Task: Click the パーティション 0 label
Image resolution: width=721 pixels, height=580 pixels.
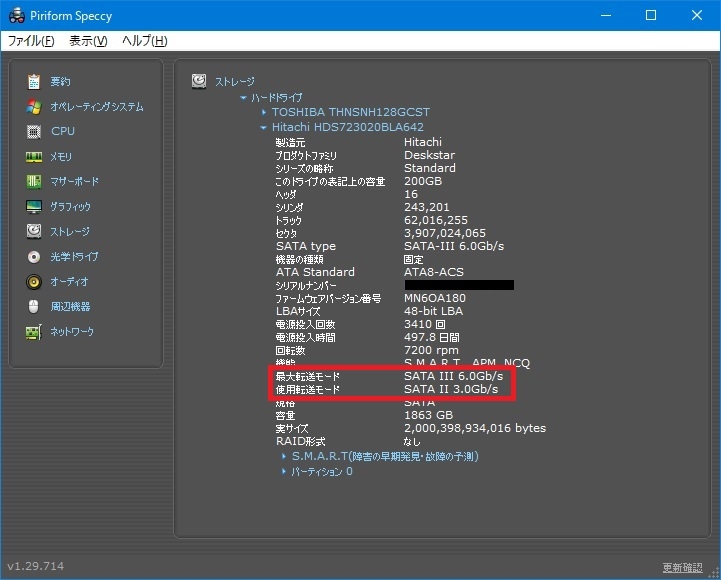Action: pos(322,471)
